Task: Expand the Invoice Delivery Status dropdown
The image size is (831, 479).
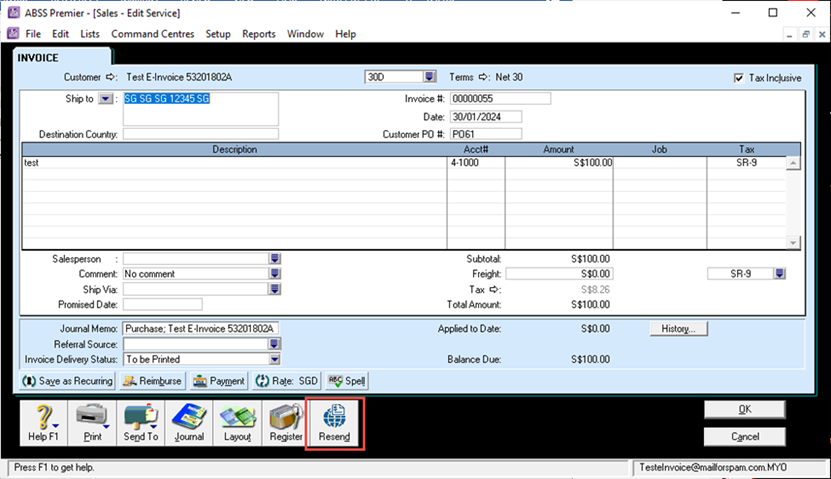Action: pyautogui.click(x=274, y=359)
